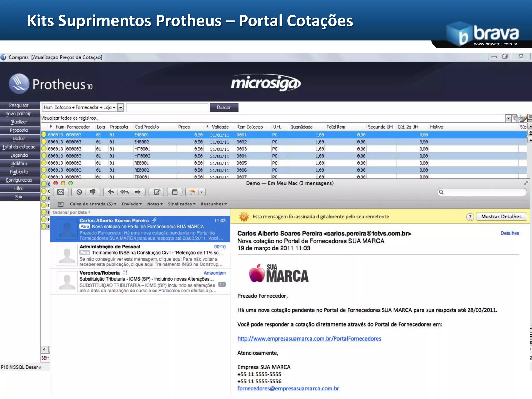
Task: Check mail with the envelope icon
Action: click(61, 192)
